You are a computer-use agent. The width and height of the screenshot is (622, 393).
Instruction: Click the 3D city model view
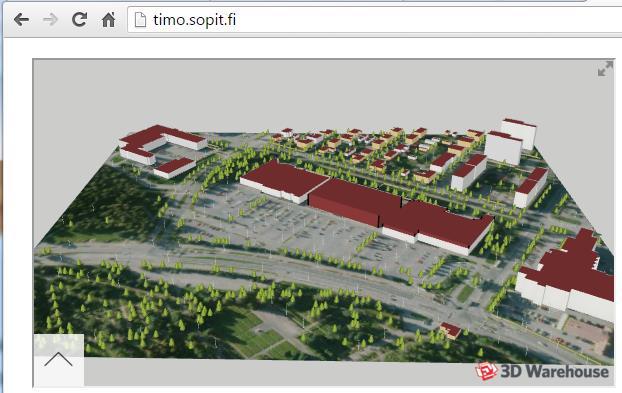tap(324, 222)
